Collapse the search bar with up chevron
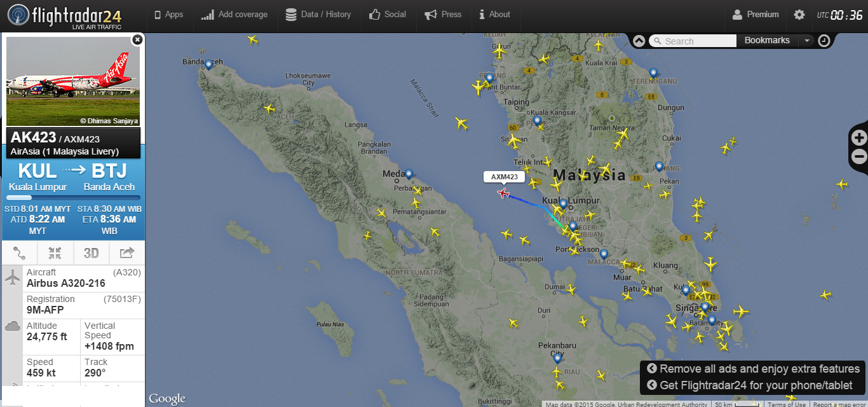 pyautogui.click(x=639, y=41)
